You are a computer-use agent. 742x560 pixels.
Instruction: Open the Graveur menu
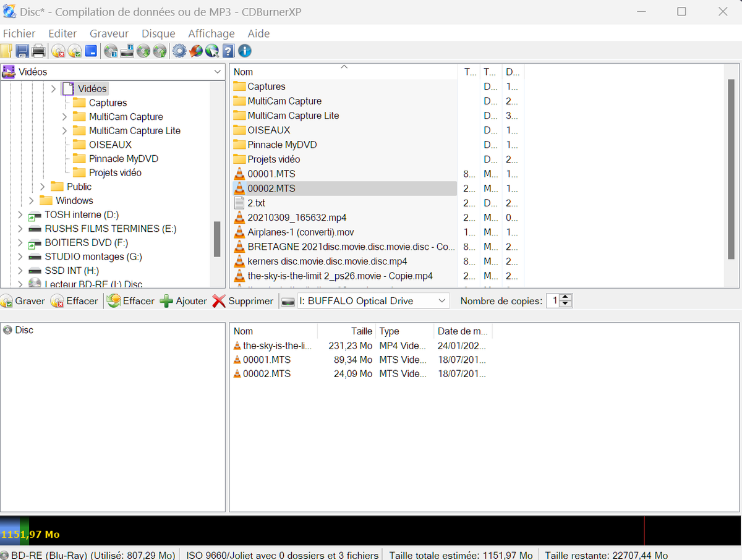[109, 33]
